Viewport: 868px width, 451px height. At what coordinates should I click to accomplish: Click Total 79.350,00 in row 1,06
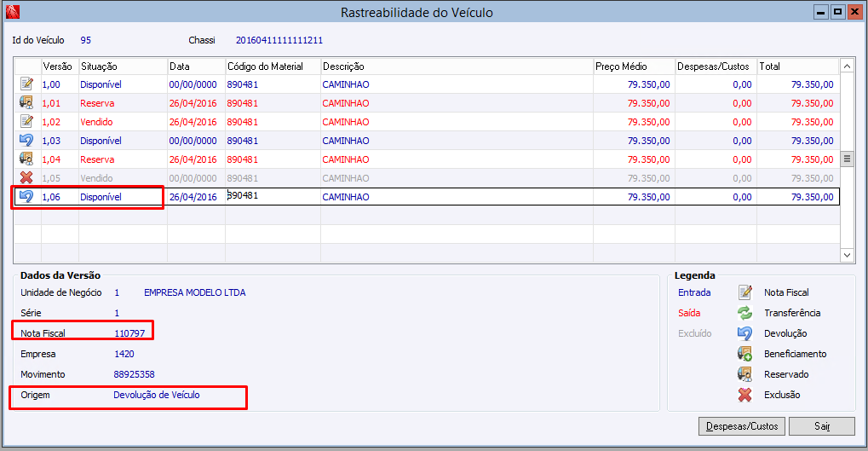click(x=812, y=197)
